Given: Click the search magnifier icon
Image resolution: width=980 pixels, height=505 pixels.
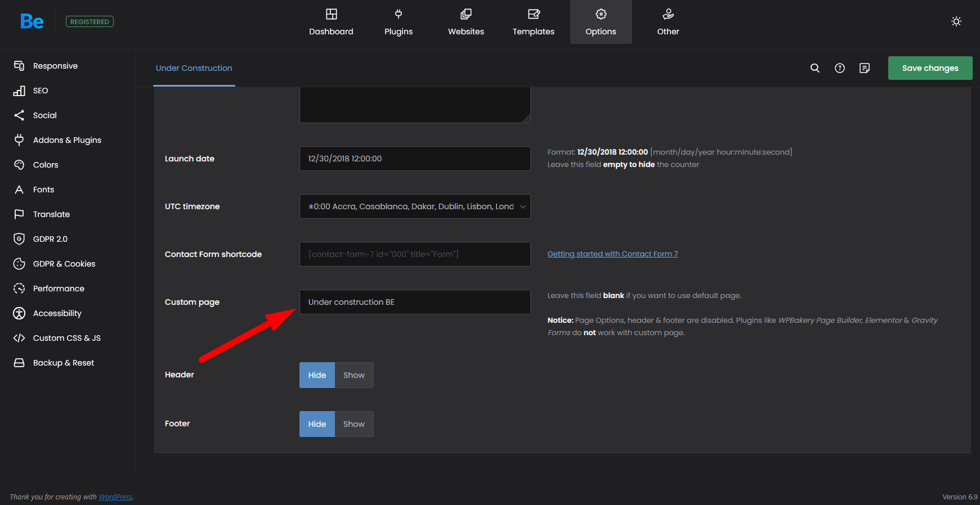Looking at the screenshot, I should (815, 68).
